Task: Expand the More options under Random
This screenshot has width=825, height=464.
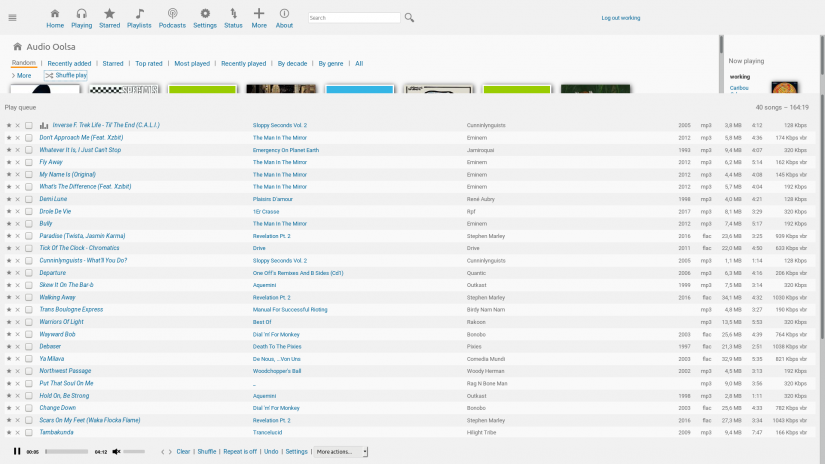Action: click(x=21, y=75)
